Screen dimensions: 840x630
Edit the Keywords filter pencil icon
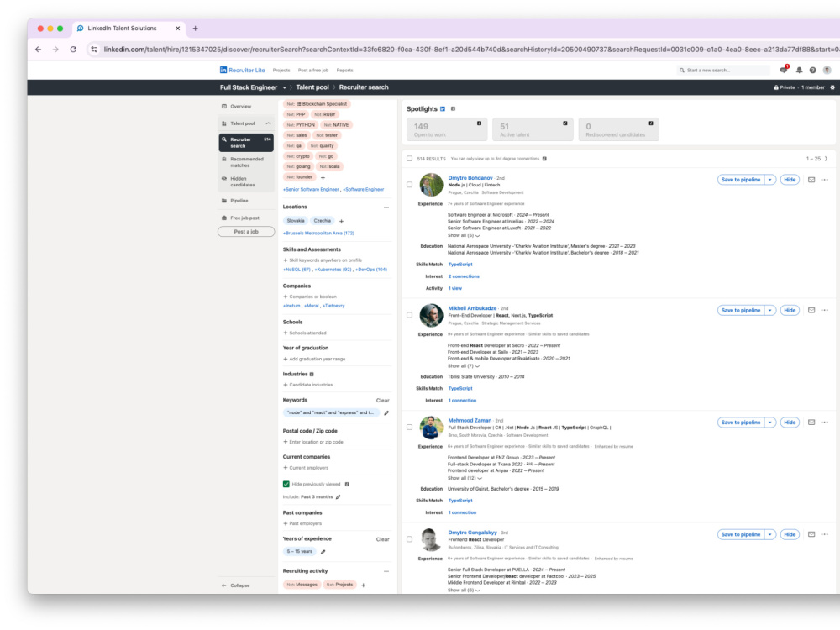point(386,413)
